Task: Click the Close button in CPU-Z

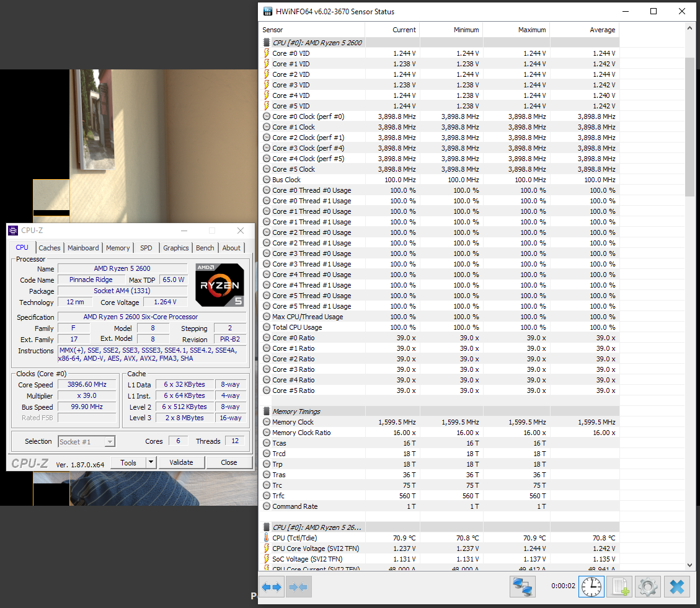Action: point(229,462)
